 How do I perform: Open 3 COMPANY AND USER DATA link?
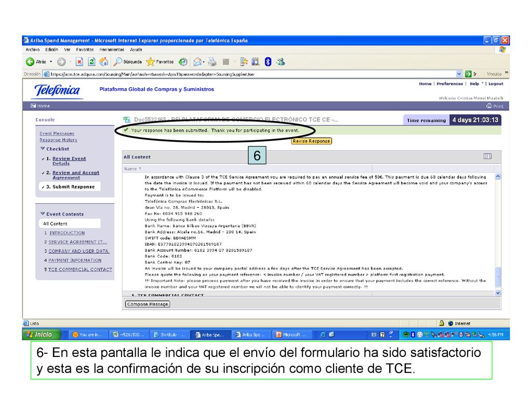(x=79, y=251)
